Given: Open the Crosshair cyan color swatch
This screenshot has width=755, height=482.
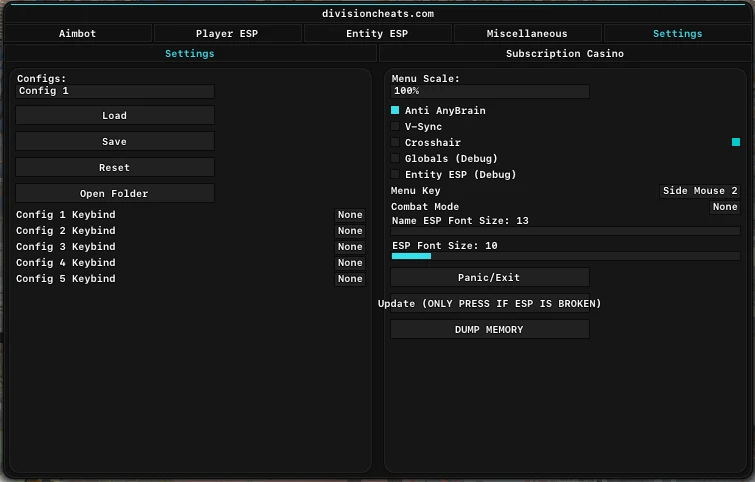Looking at the screenshot, I should coord(736,142).
